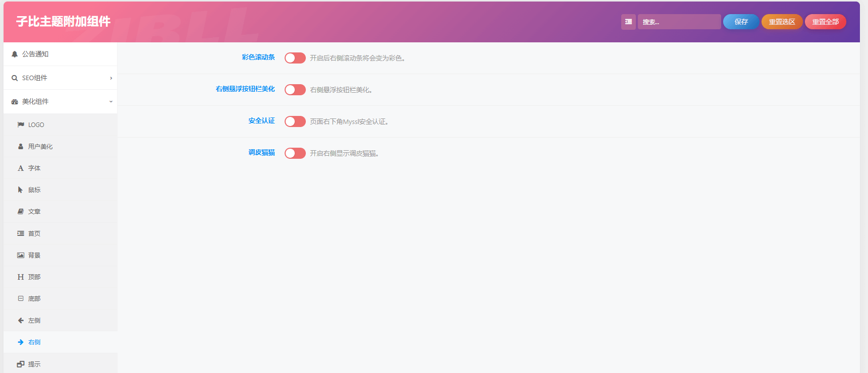
Task: Click the 安全认证 field label
Action: click(261, 121)
